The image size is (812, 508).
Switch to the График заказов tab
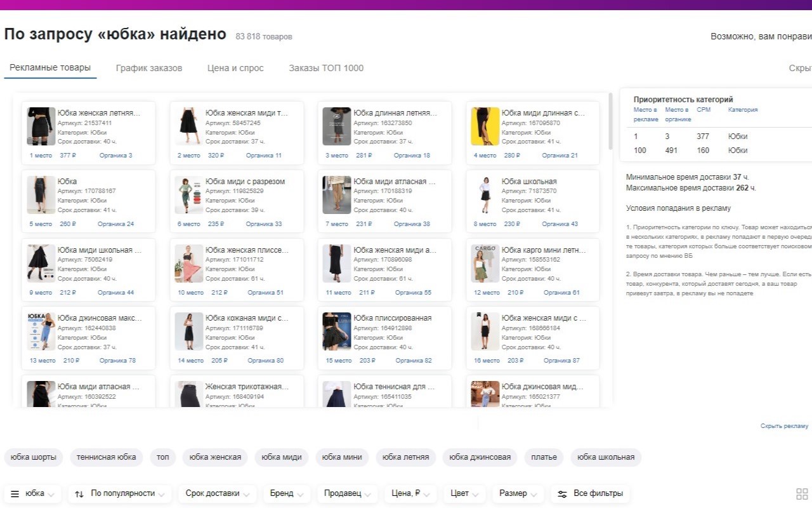click(x=148, y=68)
